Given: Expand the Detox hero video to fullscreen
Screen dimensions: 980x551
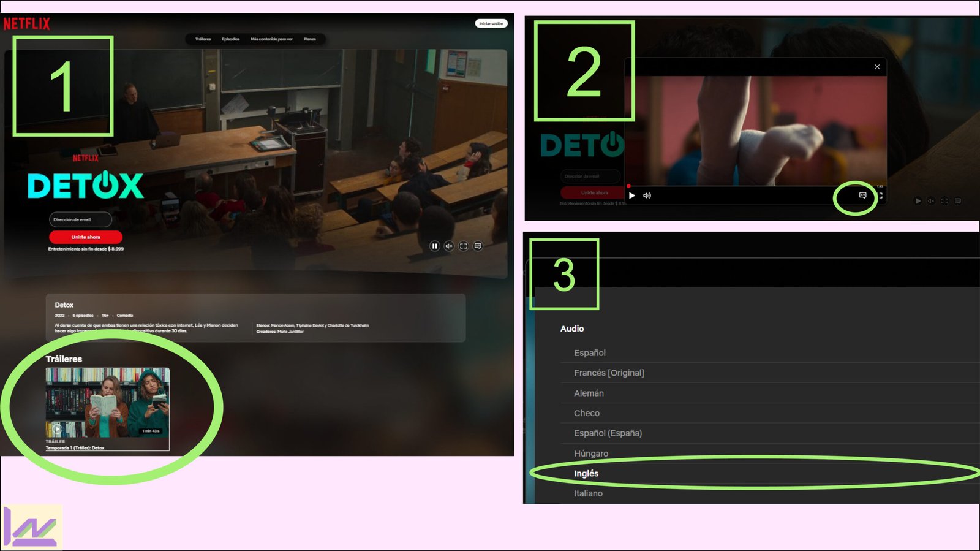Looking at the screenshot, I should 464,246.
